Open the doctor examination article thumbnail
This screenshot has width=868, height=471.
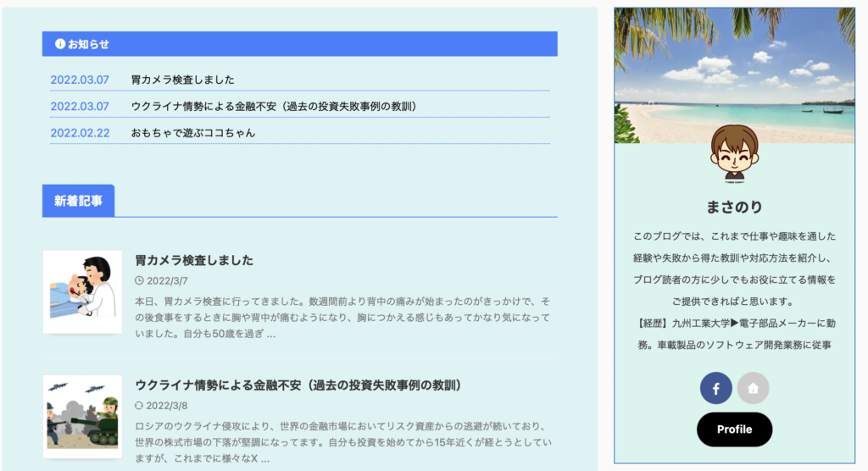pos(82,291)
